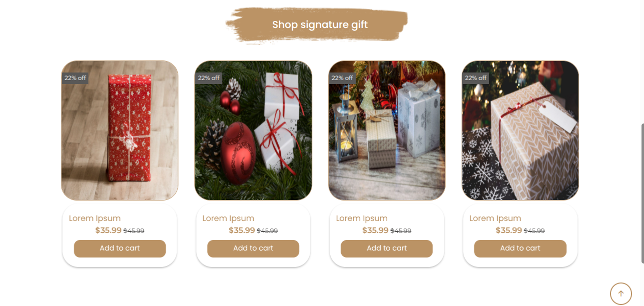Add the red wrapped gift to cart

[120, 248]
